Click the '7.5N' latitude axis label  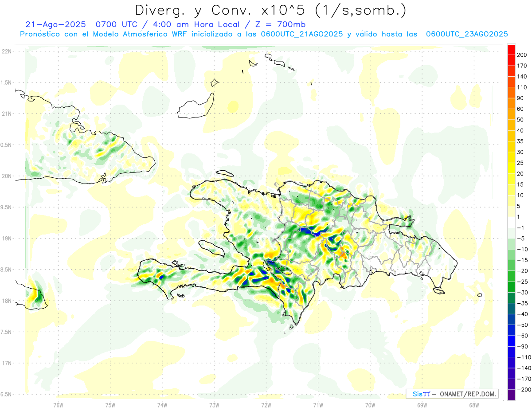pyautogui.click(x=6, y=332)
